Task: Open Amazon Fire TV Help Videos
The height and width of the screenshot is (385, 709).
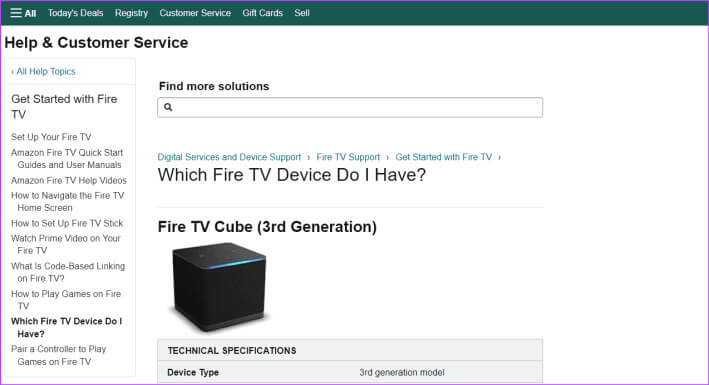Action: [x=69, y=181]
